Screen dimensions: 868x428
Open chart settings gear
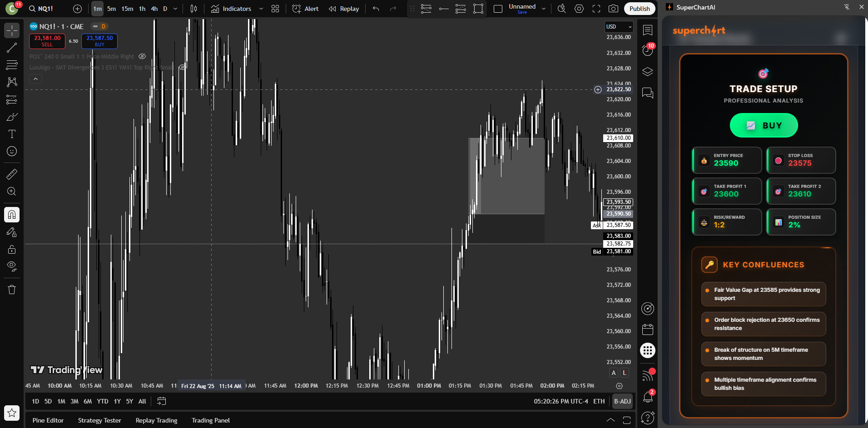coord(579,9)
